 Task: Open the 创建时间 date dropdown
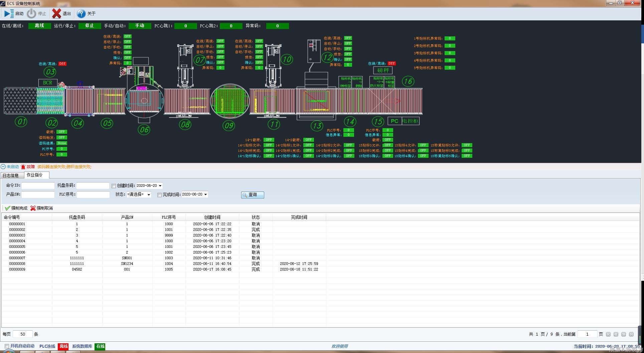point(160,186)
